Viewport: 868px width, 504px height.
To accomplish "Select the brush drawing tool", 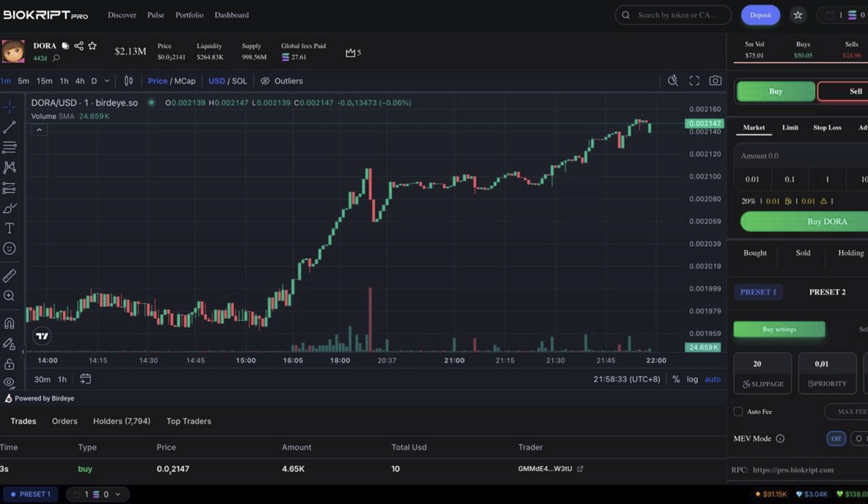I will (9, 208).
